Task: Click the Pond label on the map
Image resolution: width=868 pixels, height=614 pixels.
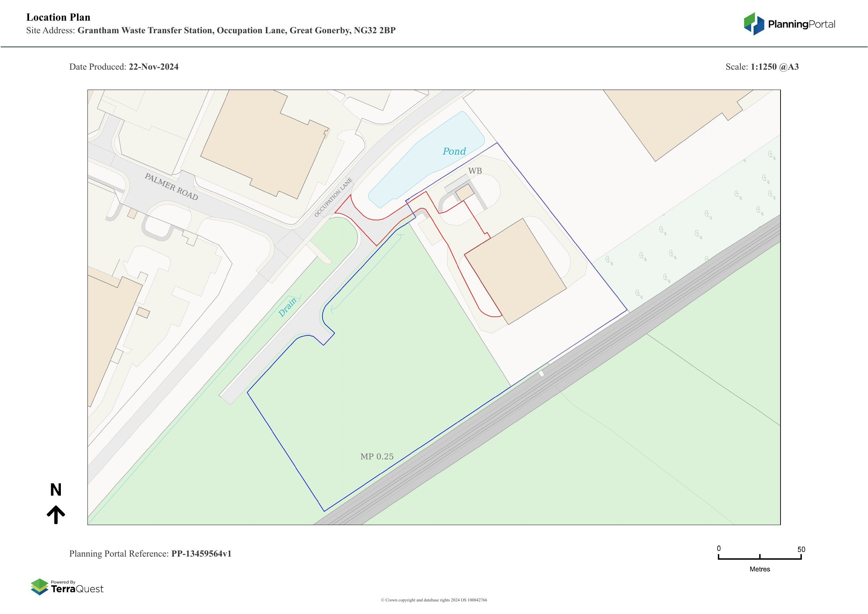Action: point(454,151)
